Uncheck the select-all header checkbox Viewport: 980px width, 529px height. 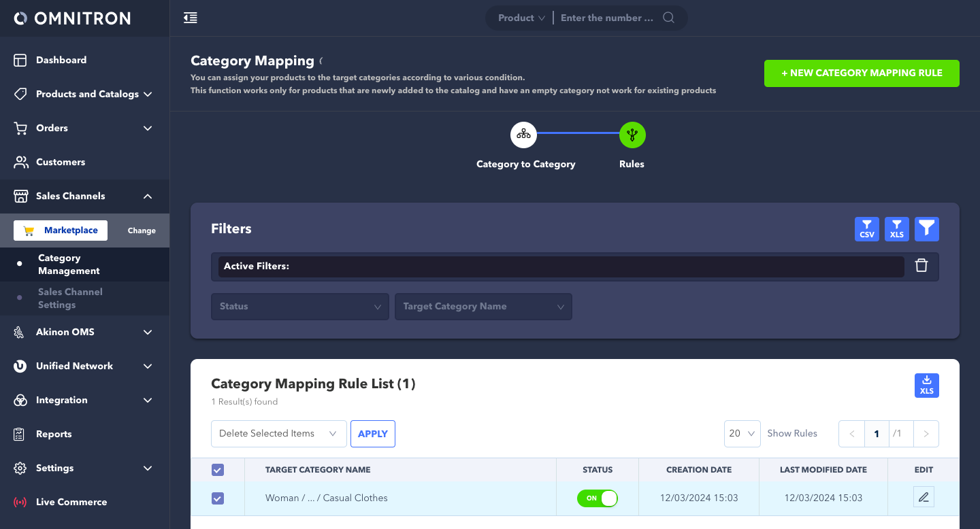pos(218,470)
